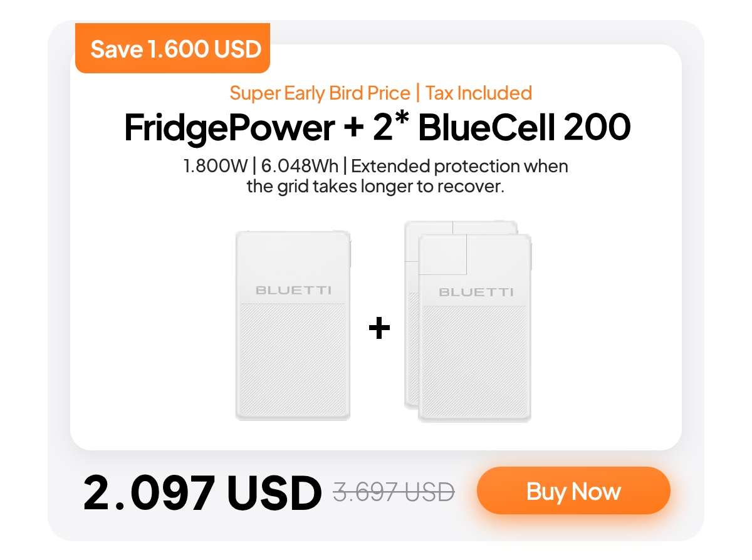Click the smooth top of the FridgePower unit
The height and width of the screenshot is (560, 752).
pyautogui.click(x=293, y=257)
